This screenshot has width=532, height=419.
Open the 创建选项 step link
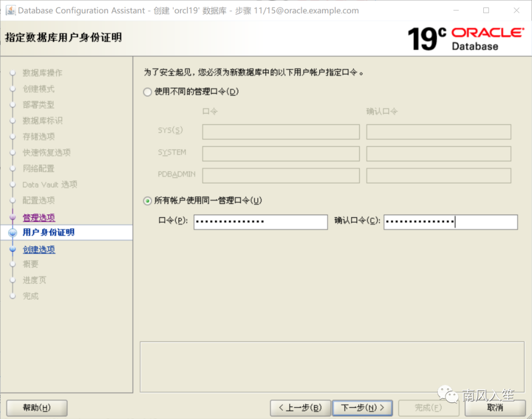pyautogui.click(x=39, y=250)
